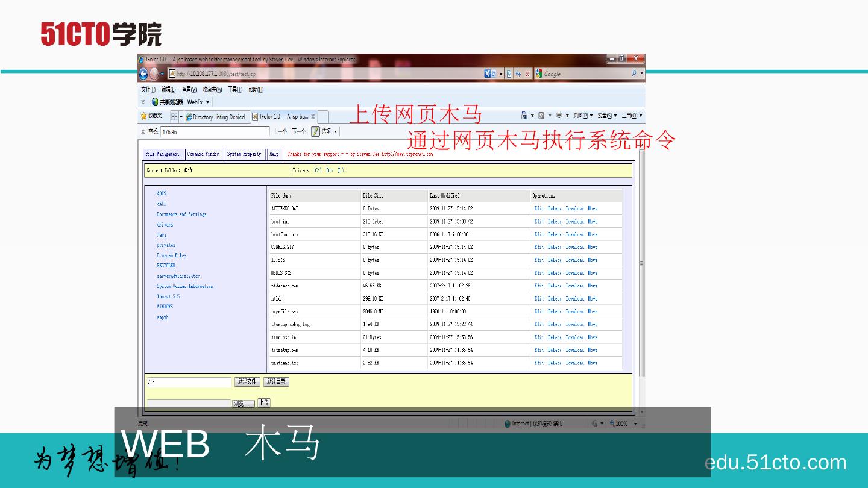The image size is (868, 488).
Task: Expand the WebEx toolbar dropdown arrow
Action: (x=207, y=101)
